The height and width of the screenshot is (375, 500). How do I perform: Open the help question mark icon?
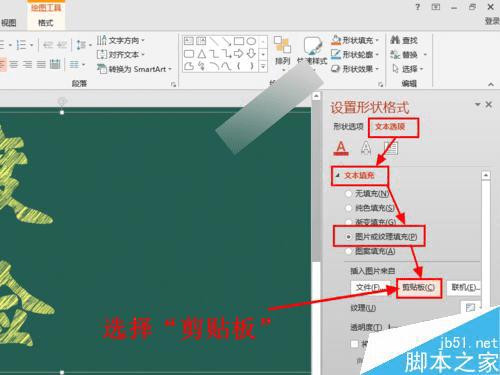point(418,7)
